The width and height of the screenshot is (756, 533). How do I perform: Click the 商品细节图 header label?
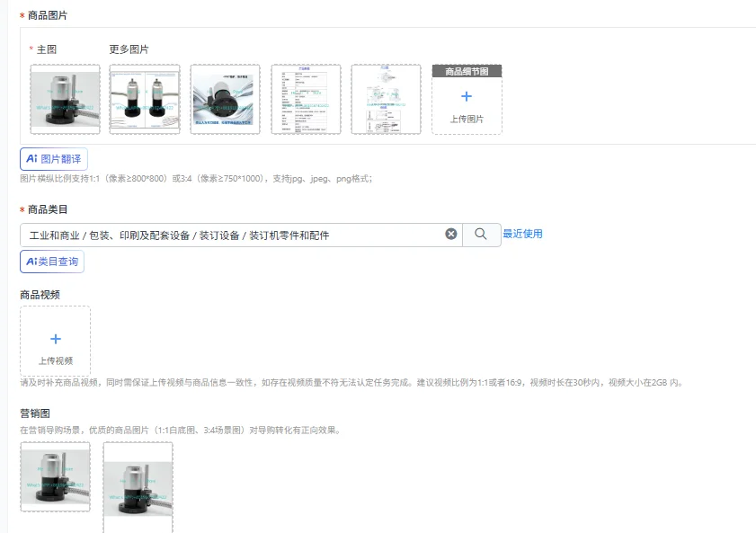click(x=467, y=71)
